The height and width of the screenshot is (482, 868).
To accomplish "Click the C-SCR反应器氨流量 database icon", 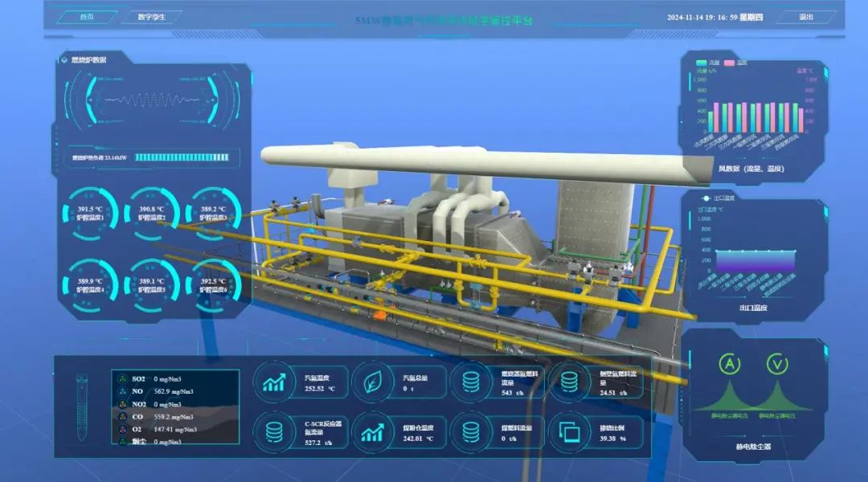I will coord(274,432).
